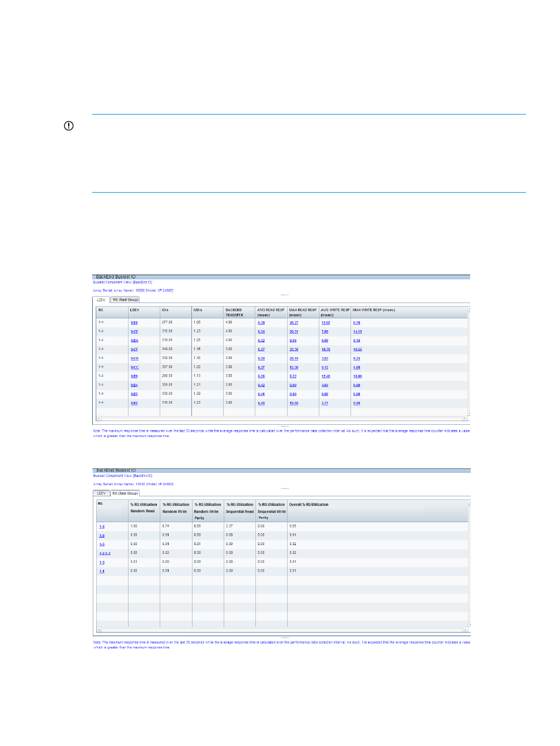
Task: Open LDEV link 9:DA
Action: [x=134, y=341]
